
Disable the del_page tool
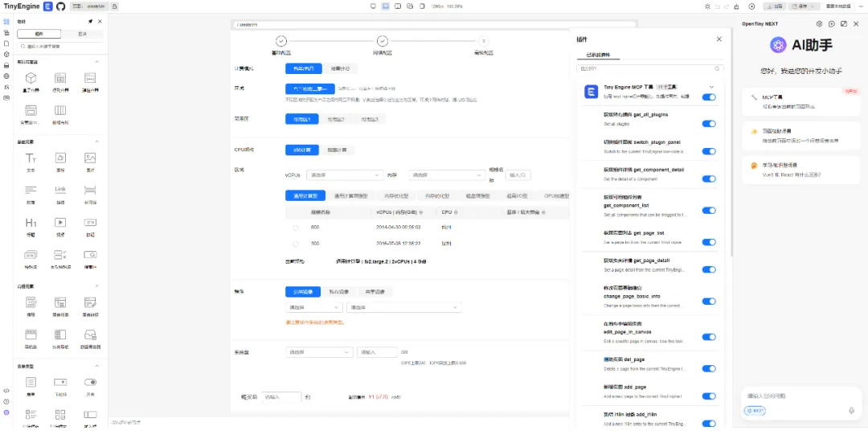(709, 368)
